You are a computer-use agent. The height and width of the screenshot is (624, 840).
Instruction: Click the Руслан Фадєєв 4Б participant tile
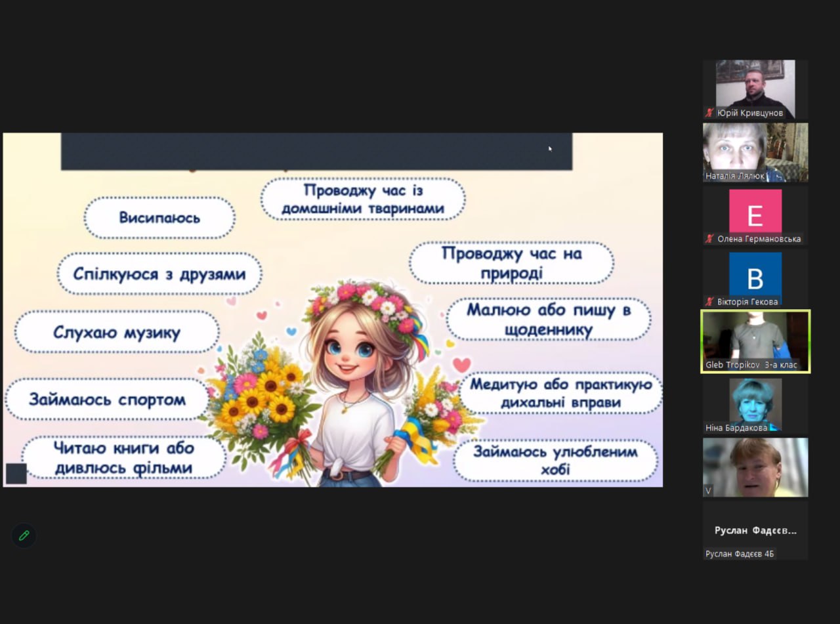pos(755,531)
